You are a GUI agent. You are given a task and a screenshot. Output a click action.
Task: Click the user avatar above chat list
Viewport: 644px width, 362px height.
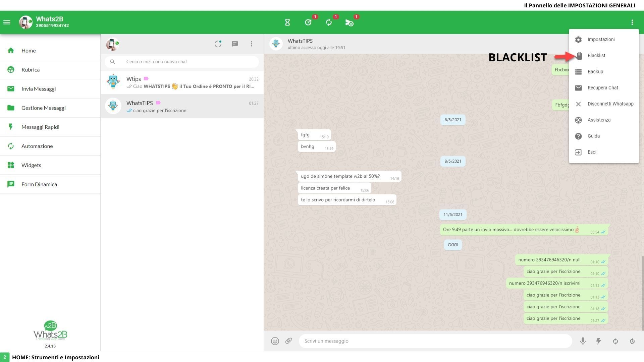click(x=112, y=44)
